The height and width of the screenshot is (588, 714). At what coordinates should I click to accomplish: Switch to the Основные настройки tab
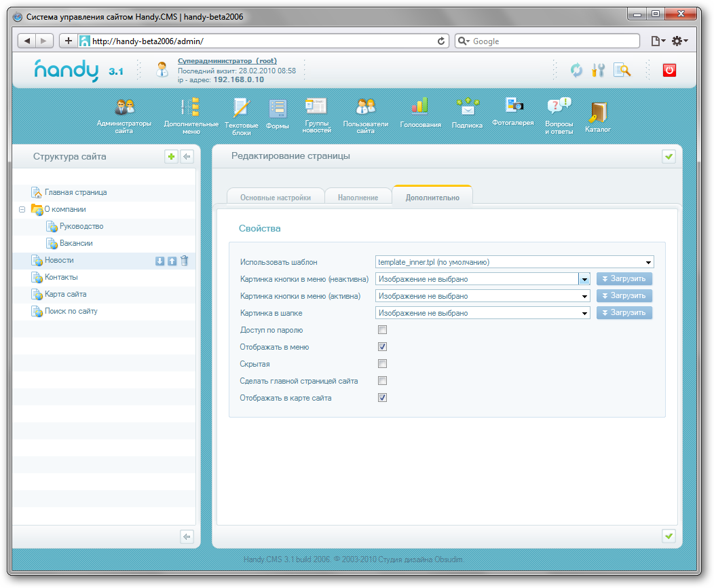click(275, 198)
